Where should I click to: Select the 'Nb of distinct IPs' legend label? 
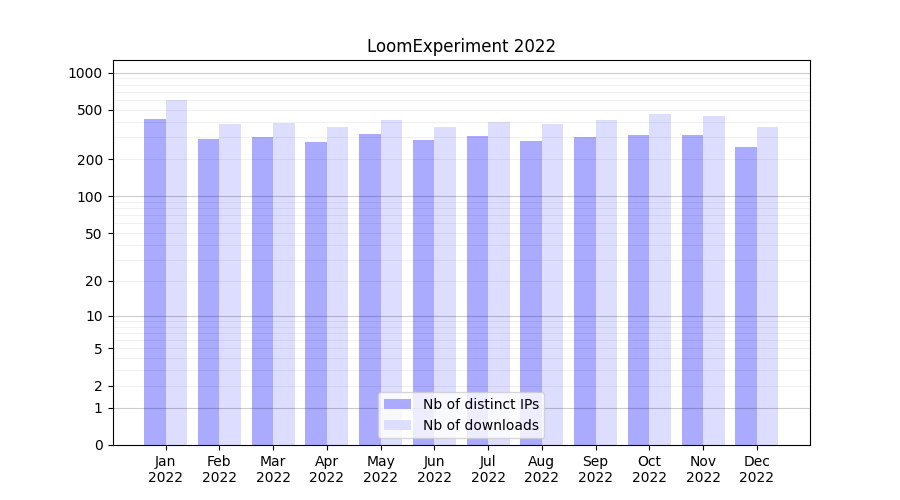(480, 404)
